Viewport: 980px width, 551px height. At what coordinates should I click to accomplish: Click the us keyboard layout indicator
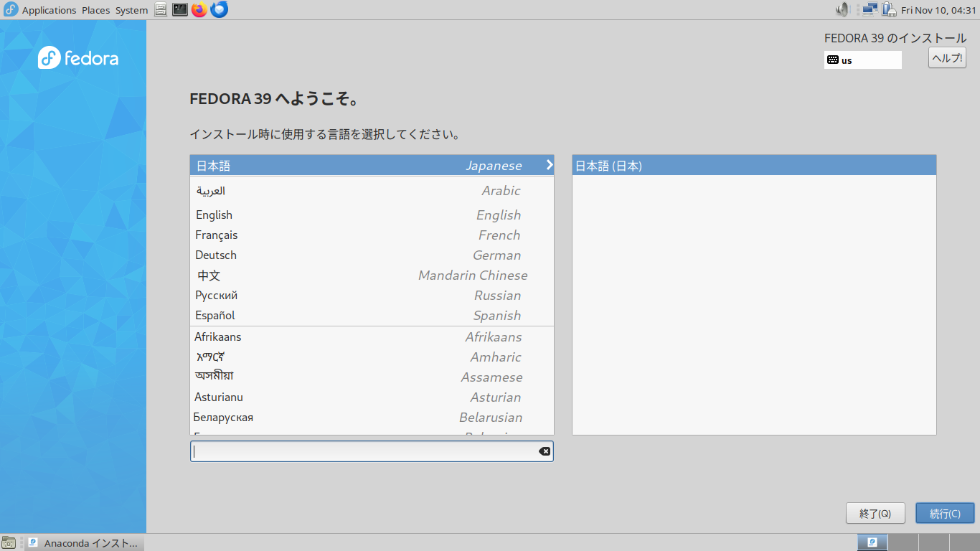(862, 60)
